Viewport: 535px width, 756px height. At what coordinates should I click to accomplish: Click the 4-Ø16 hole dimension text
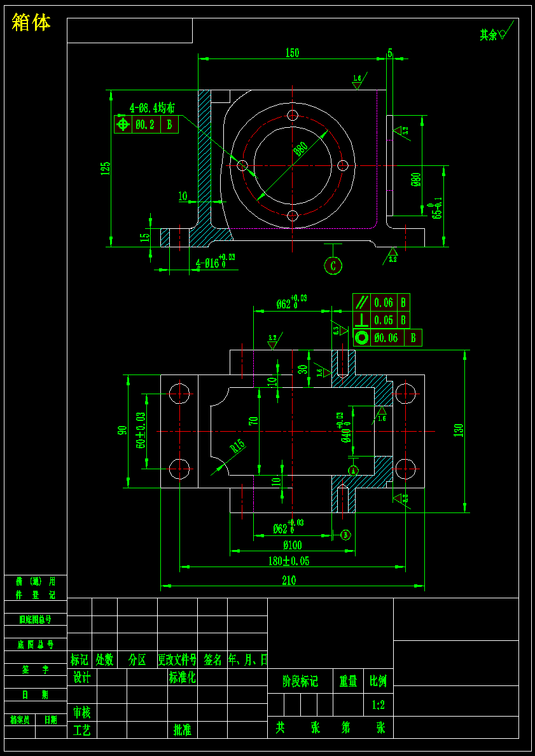(x=215, y=261)
